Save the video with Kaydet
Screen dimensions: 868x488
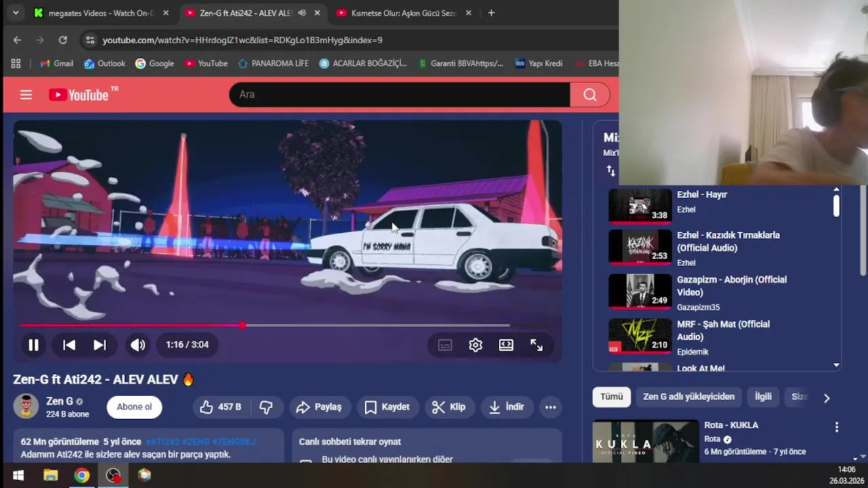click(388, 407)
